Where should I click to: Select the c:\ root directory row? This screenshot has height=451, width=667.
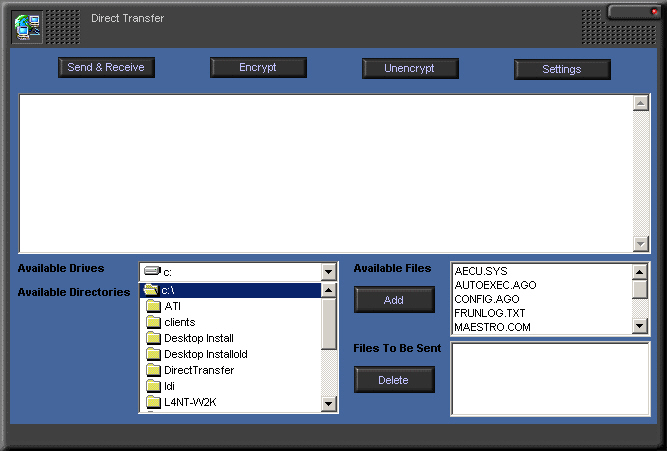(x=230, y=290)
